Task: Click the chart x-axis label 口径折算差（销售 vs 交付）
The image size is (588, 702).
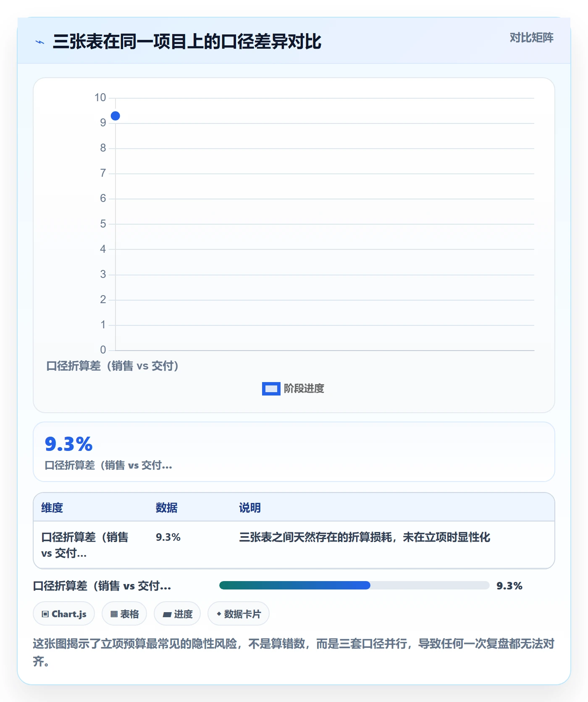Action: (x=113, y=366)
